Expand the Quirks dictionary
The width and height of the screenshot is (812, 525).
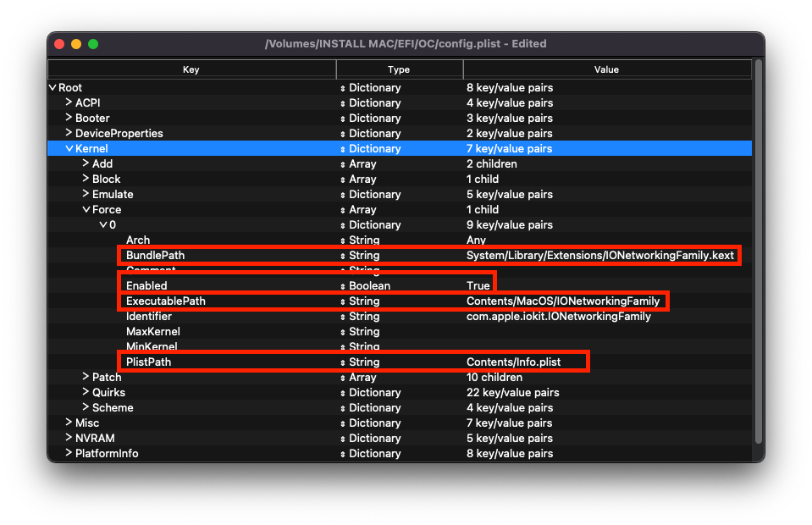tap(86, 393)
